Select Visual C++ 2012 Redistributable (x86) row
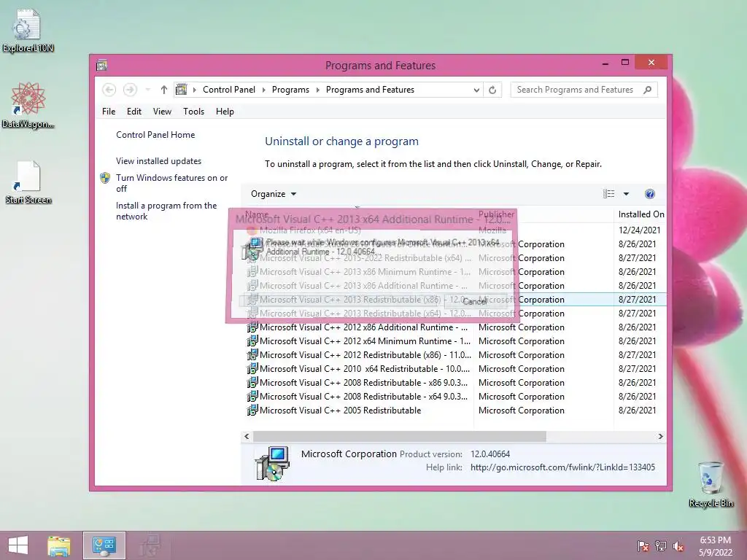The width and height of the screenshot is (747, 560). pos(455,355)
